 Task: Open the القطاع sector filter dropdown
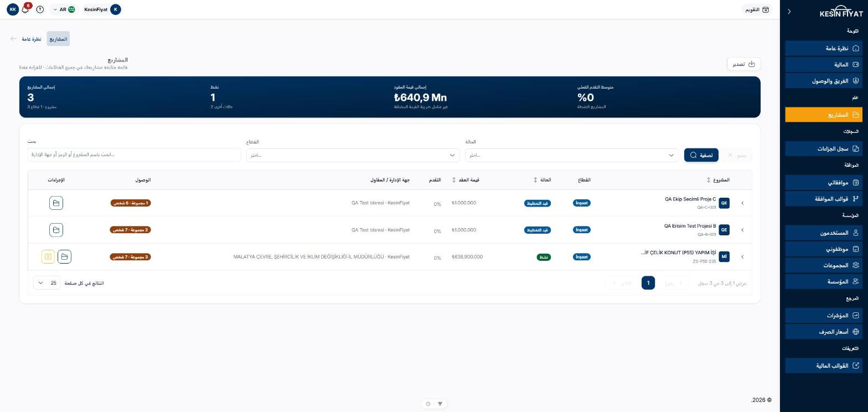click(x=353, y=155)
